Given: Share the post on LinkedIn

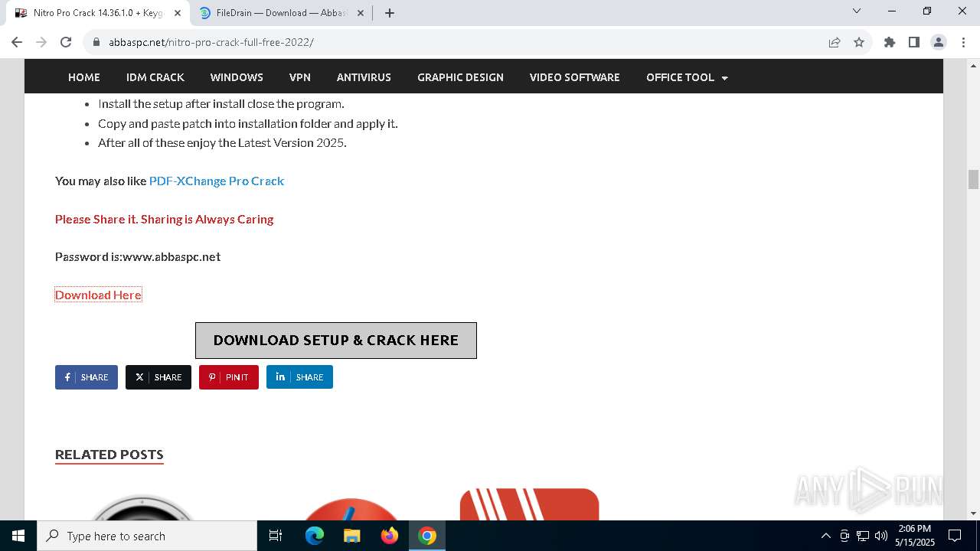Looking at the screenshot, I should [299, 377].
